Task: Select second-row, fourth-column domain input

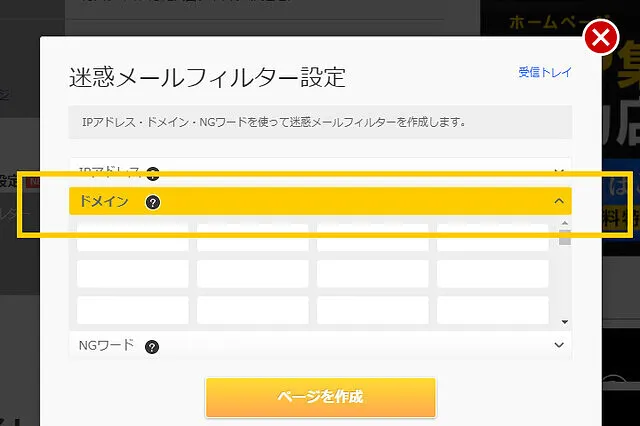Action: click(492, 273)
